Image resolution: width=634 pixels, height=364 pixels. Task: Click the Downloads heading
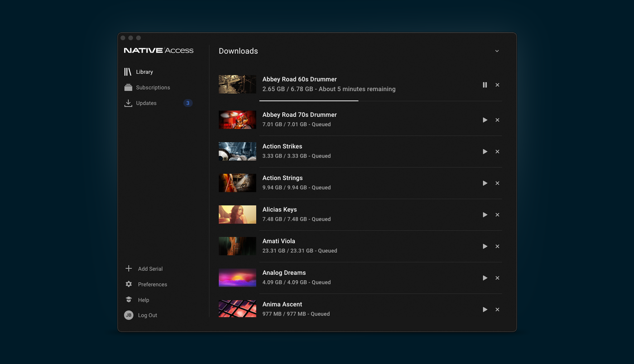point(238,51)
